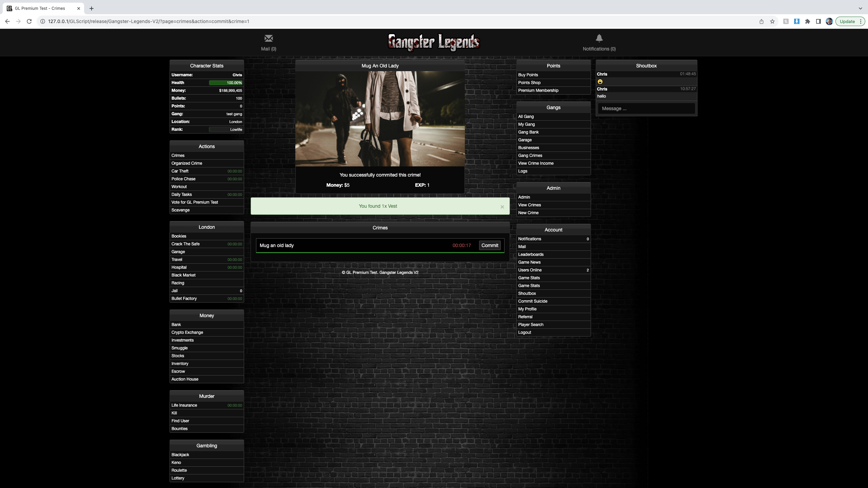
Task: Focus the Shoutbox message field
Action: coord(646,108)
